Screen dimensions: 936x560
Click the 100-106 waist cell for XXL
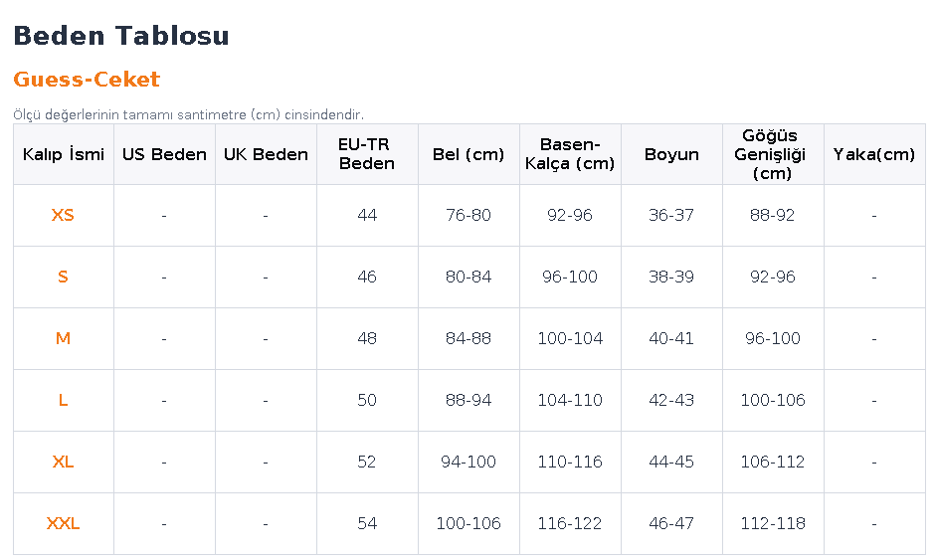pyautogui.click(x=468, y=523)
